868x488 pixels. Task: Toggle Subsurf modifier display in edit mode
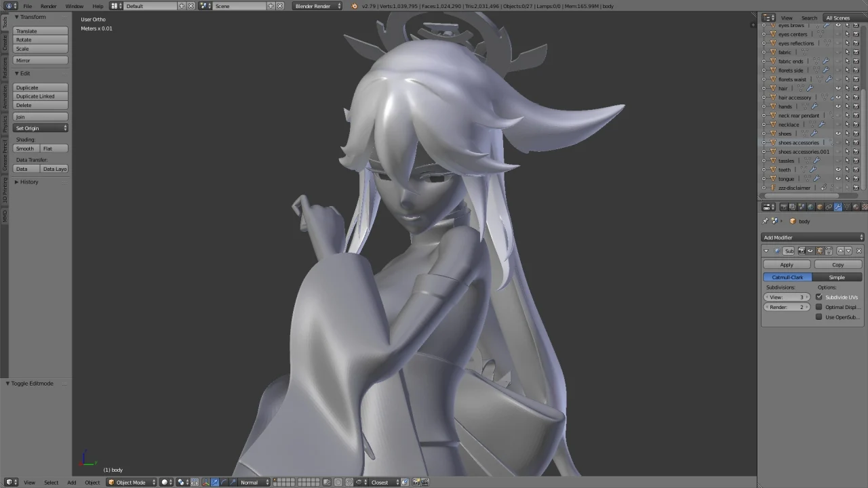[x=820, y=251]
